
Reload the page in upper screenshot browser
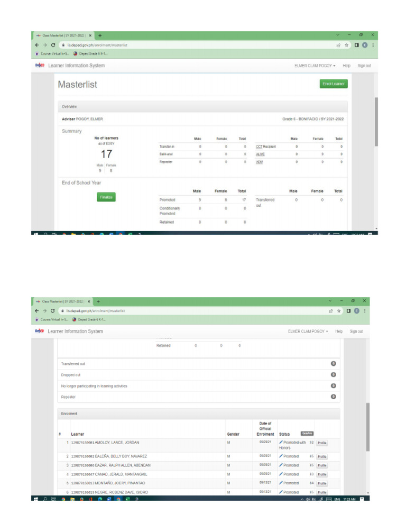point(53,45)
